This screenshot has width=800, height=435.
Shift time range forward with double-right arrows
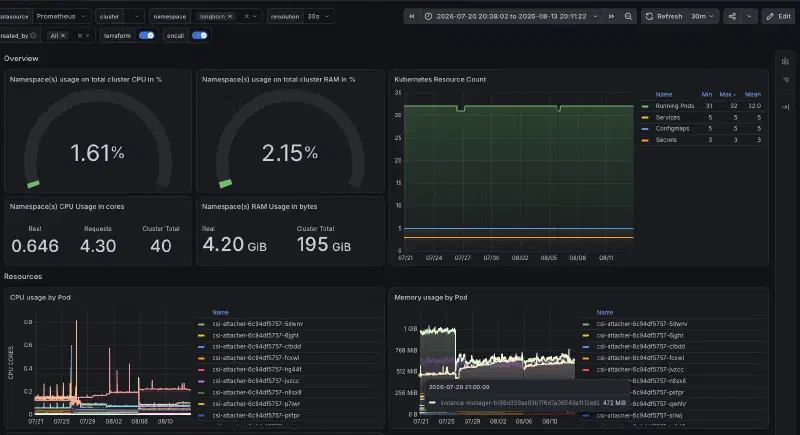click(611, 16)
